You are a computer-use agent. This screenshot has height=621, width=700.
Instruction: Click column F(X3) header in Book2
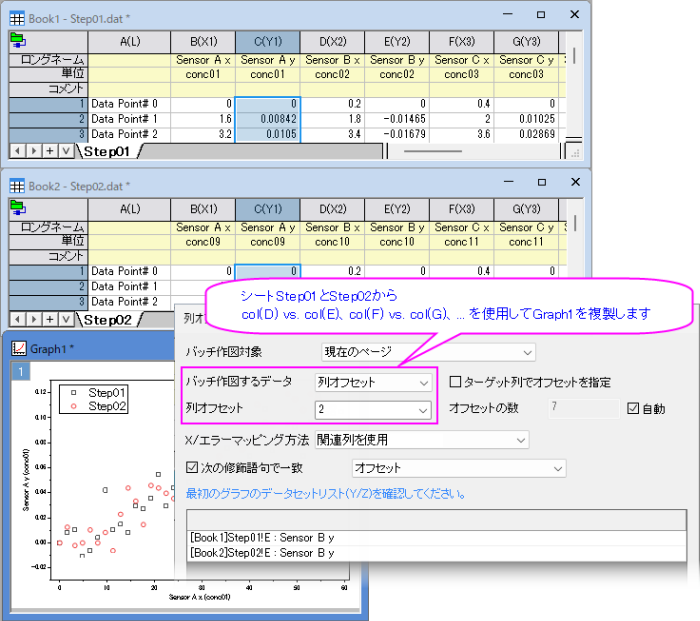(462, 209)
